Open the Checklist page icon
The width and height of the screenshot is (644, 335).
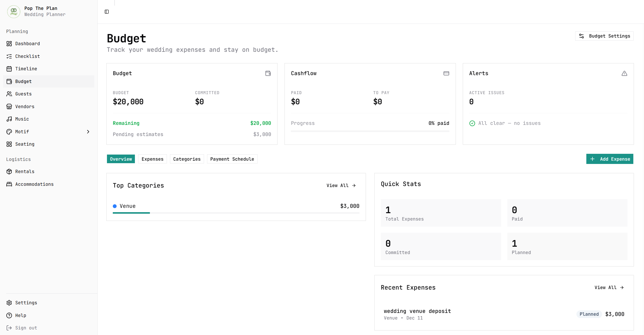click(9, 56)
